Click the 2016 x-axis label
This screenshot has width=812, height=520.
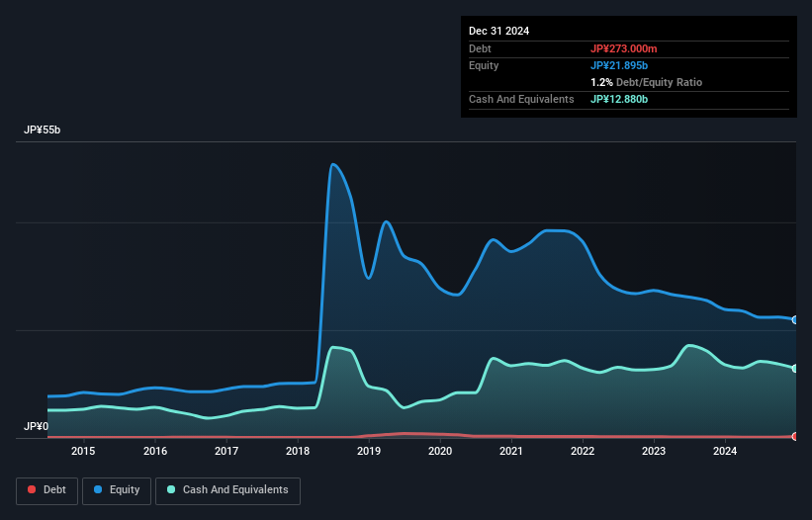(x=155, y=451)
